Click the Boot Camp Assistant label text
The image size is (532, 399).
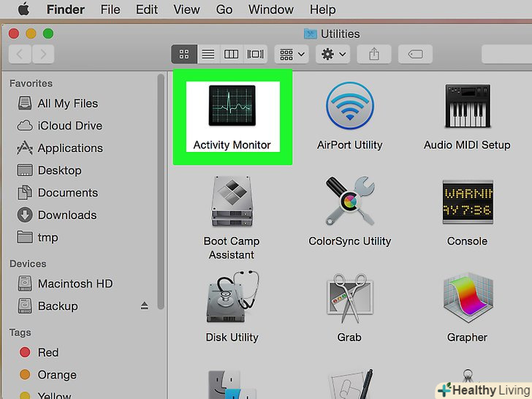click(x=232, y=248)
